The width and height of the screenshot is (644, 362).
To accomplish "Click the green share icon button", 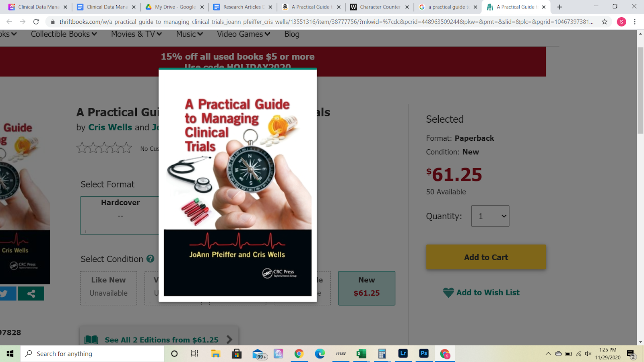I will tap(31, 294).
